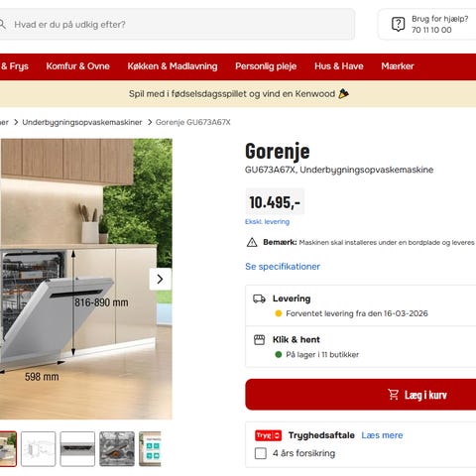Screen dimensions: 476x476
Task: Open Underbygningsopvaskemaskiner breadcrumb
Action: click(82, 122)
